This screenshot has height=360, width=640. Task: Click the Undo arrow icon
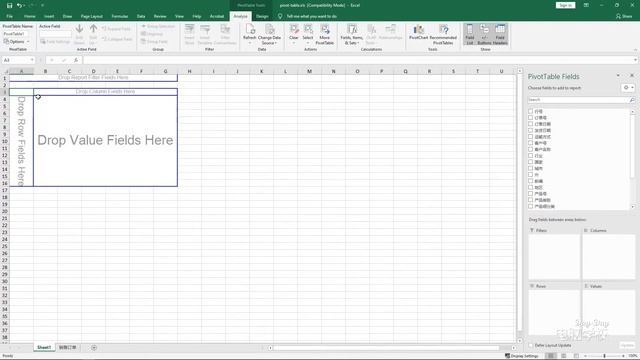(19, 5)
